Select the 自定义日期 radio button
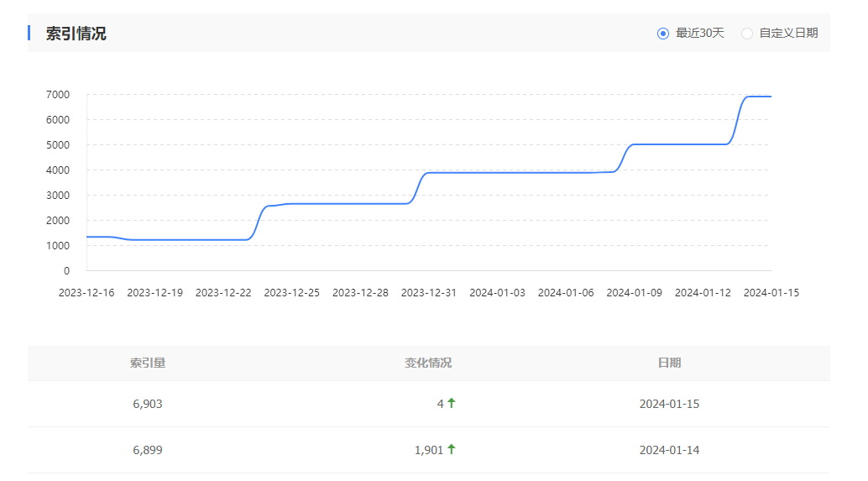 pyautogui.click(x=747, y=34)
